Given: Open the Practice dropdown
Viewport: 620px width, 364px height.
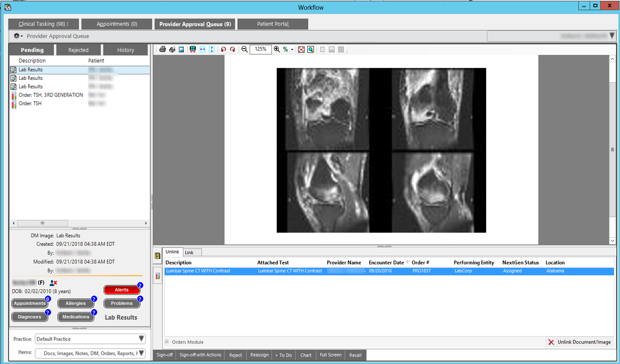Looking at the screenshot, I should pyautogui.click(x=141, y=339).
